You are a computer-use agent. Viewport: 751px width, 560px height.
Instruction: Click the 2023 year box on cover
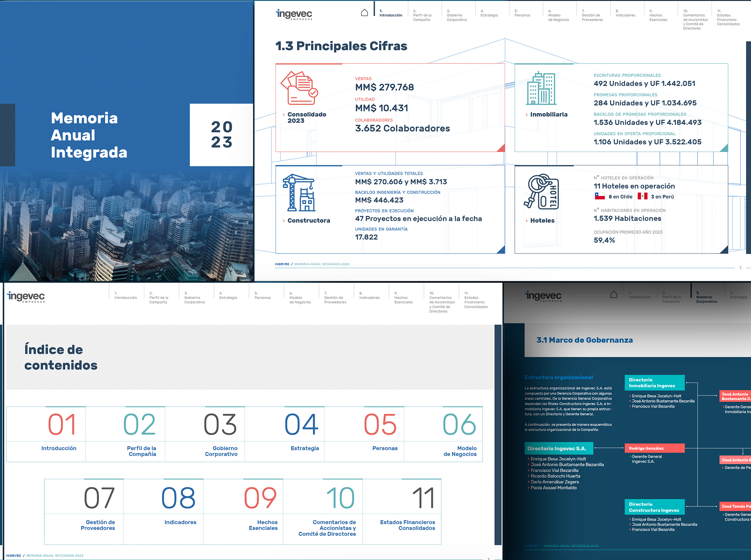click(222, 135)
